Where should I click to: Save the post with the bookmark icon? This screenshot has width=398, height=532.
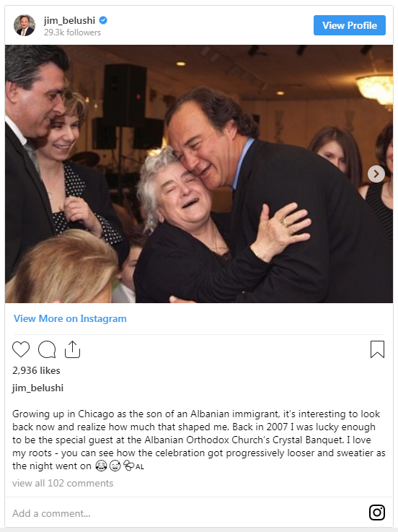pyautogui.click(x=377, y=349)
